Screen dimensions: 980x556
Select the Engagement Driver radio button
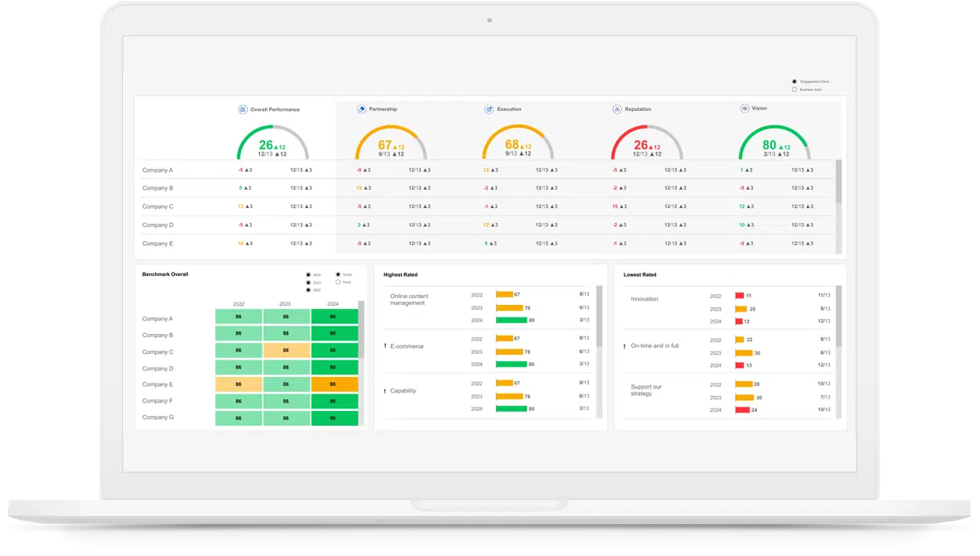click(795, 82)
